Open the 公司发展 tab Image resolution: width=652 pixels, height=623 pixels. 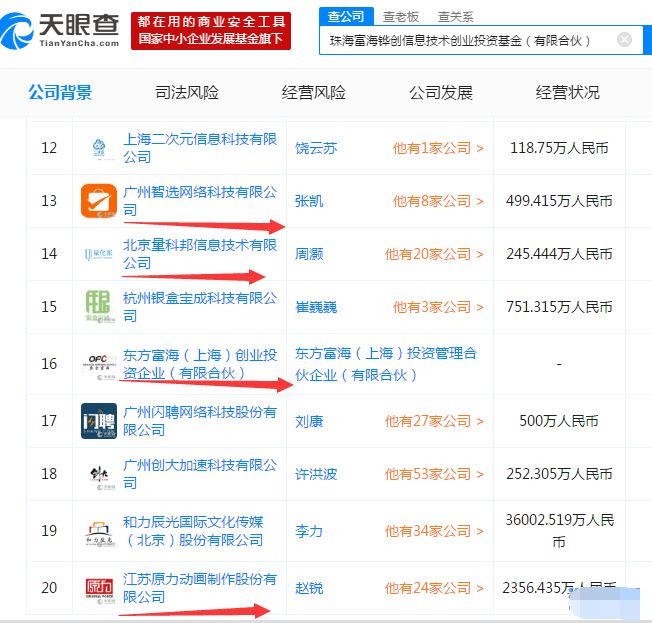441,92
